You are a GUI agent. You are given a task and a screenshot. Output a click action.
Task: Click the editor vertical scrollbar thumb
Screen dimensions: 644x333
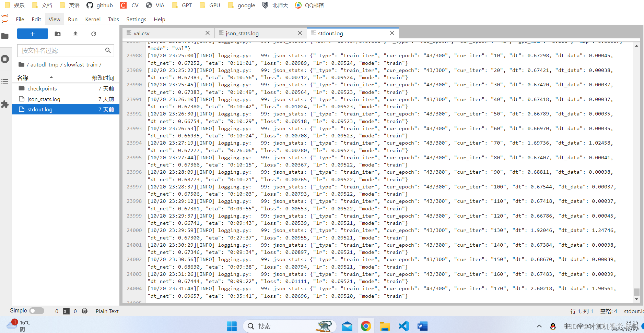coord(636,292)
